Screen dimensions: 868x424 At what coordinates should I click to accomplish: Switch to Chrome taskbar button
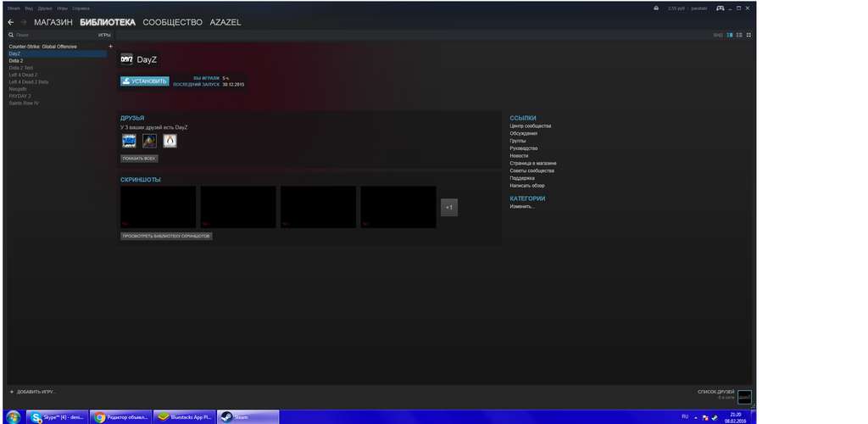[120, 417]
